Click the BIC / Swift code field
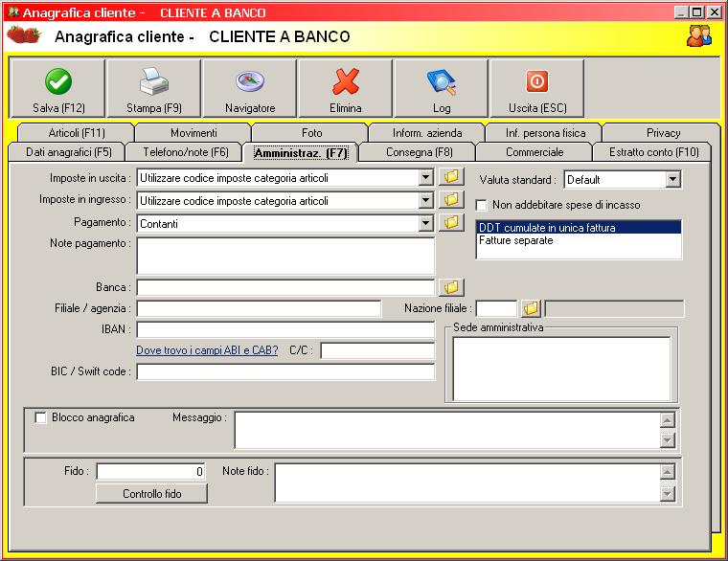 point(286,371)
